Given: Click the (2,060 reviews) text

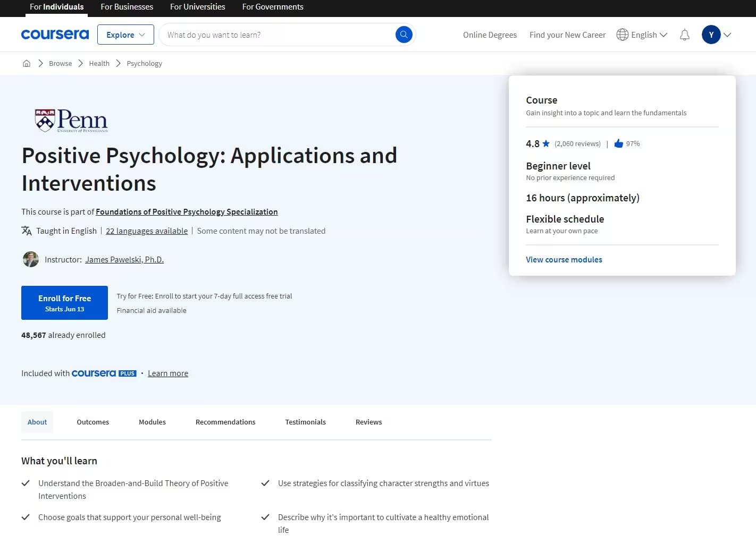Looking at the screenshot, I should pyautogui.click(x=577, y=144).
